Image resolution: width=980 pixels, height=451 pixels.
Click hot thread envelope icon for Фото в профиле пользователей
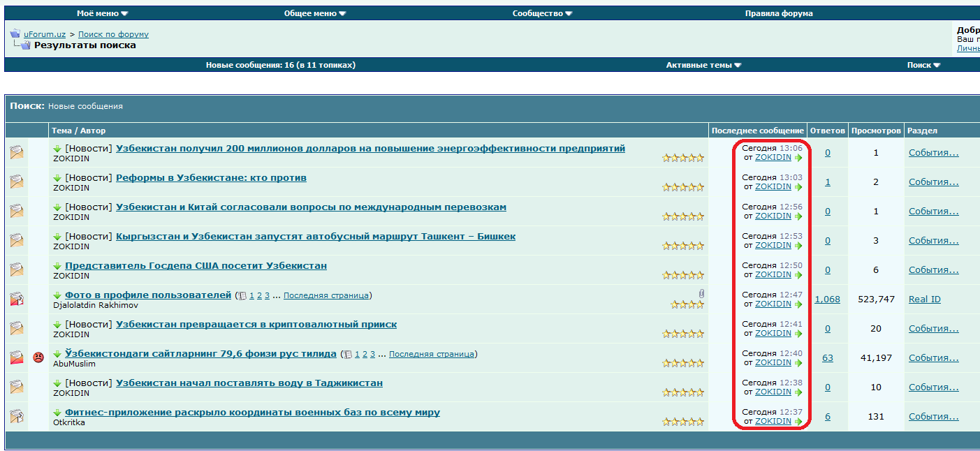click(x=17, y=299)
